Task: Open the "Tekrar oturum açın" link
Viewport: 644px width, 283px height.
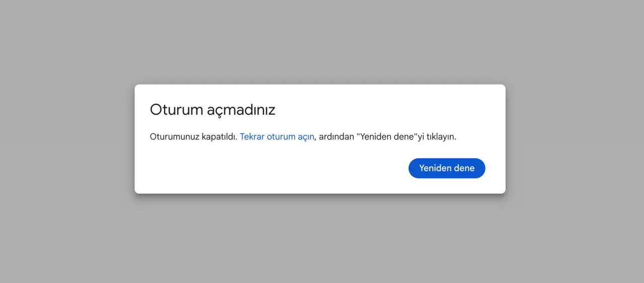Action: click(277, 136)
